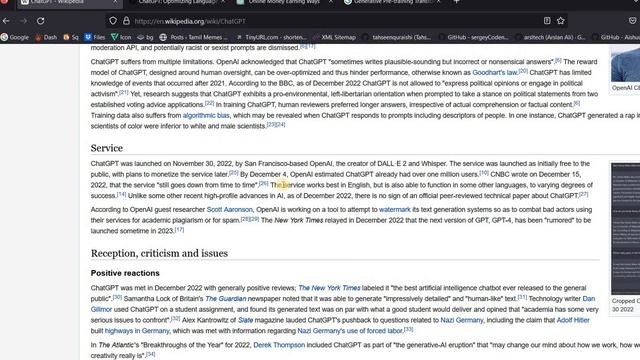
Task: Open the OpenAI portrait thumbnail image
Action: coord(625,63)
